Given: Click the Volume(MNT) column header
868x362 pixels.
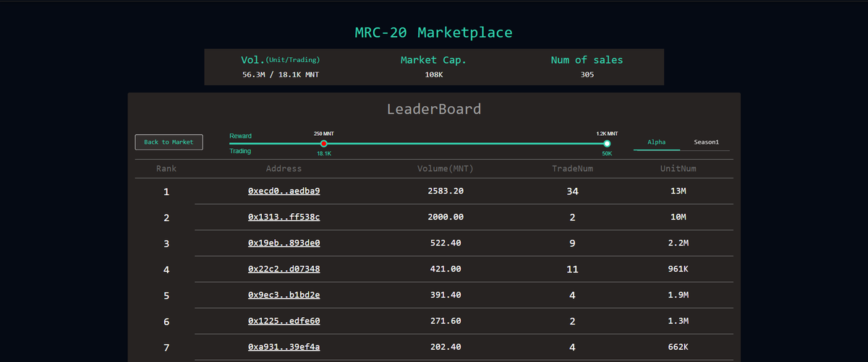Looking at the screenshot, I should [x=446, y=168].
